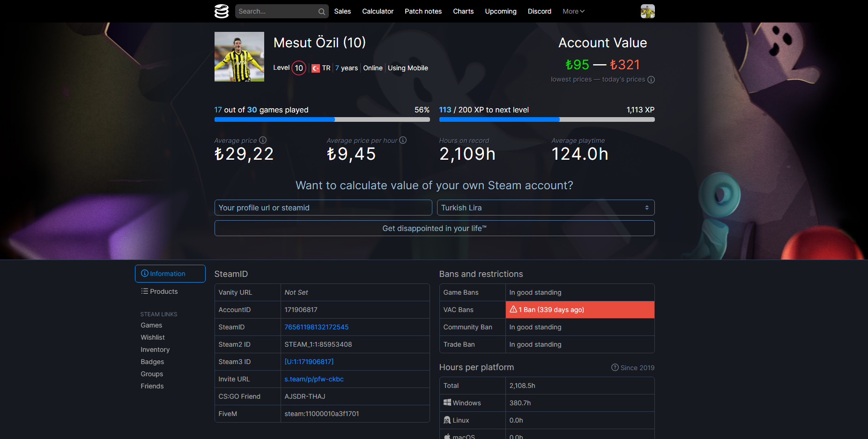Click the VAC ban warning icon
The height and width of the screenshot is (439, 868).
point(513,309)
